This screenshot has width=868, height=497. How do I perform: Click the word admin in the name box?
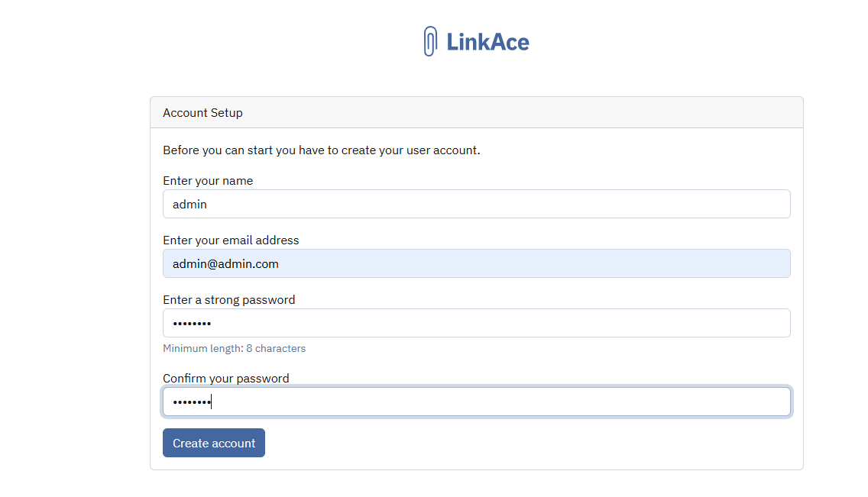pyautogui.click(x=189, y=204)
